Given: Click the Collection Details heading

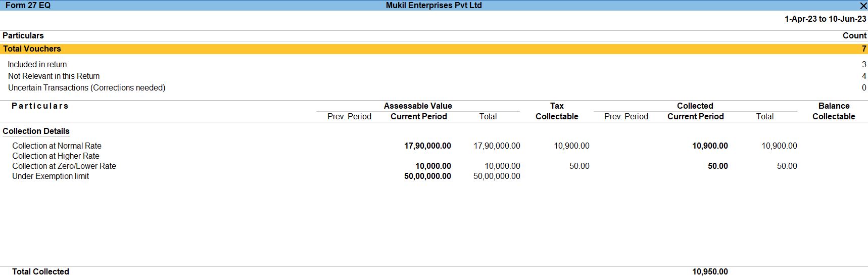Looking at the screenshot, I should click(x=36, y=131).
